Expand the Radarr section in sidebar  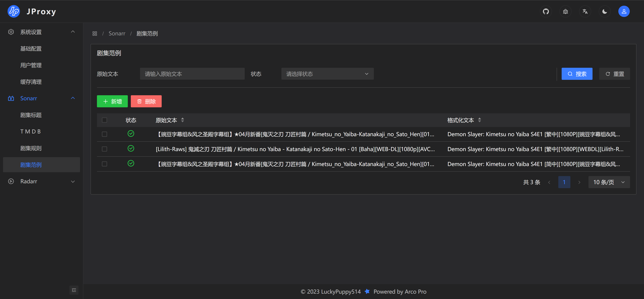click(73, 181)
